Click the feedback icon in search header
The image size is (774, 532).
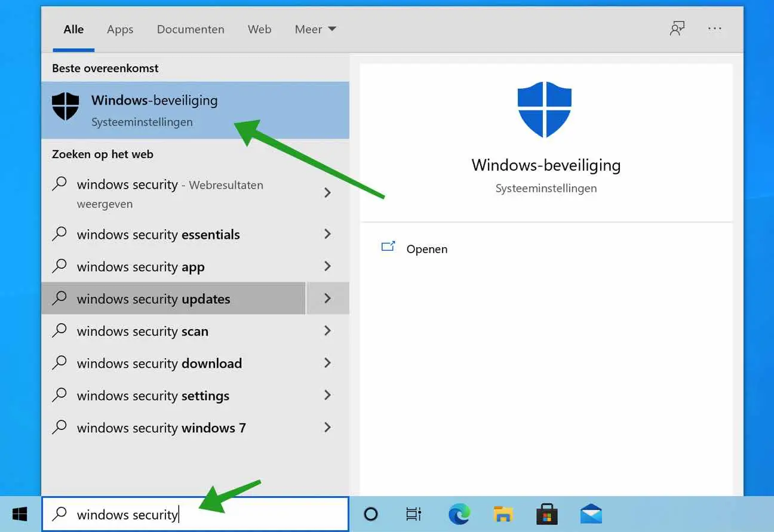coord(677,29)
